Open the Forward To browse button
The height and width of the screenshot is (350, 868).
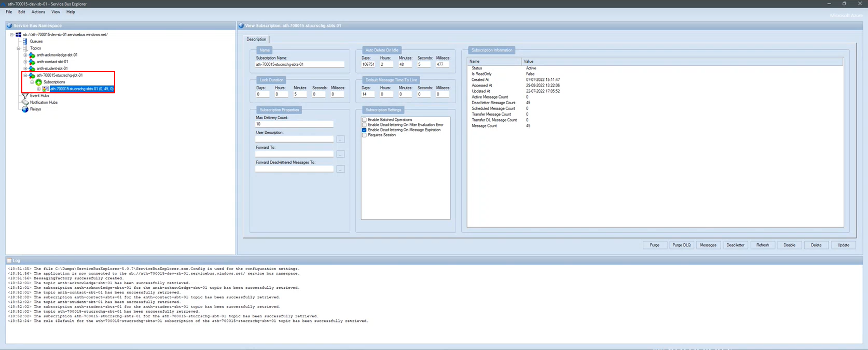point(340,155)
